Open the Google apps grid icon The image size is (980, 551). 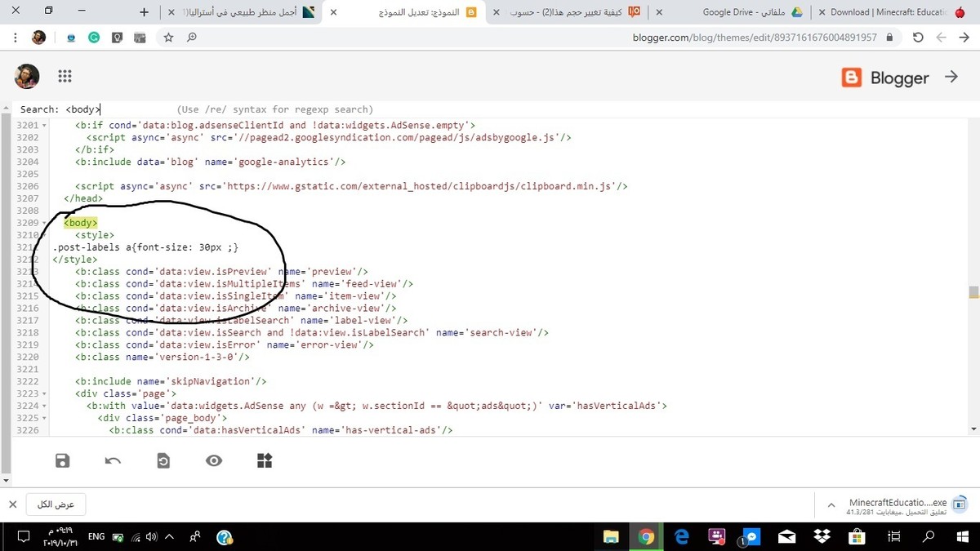point(65,76)
